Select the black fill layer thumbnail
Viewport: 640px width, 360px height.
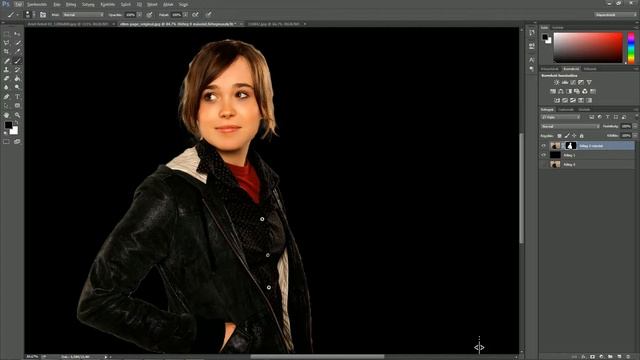555,155
